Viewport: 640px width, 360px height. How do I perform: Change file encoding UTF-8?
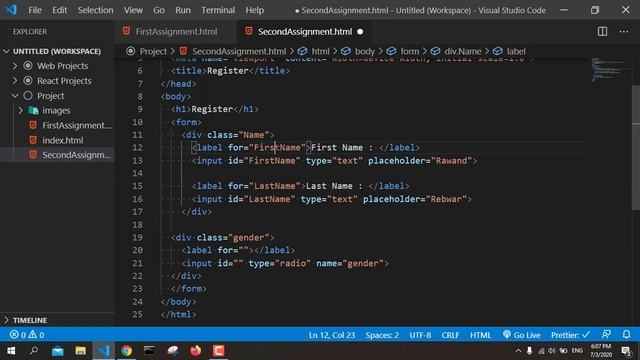420,335
